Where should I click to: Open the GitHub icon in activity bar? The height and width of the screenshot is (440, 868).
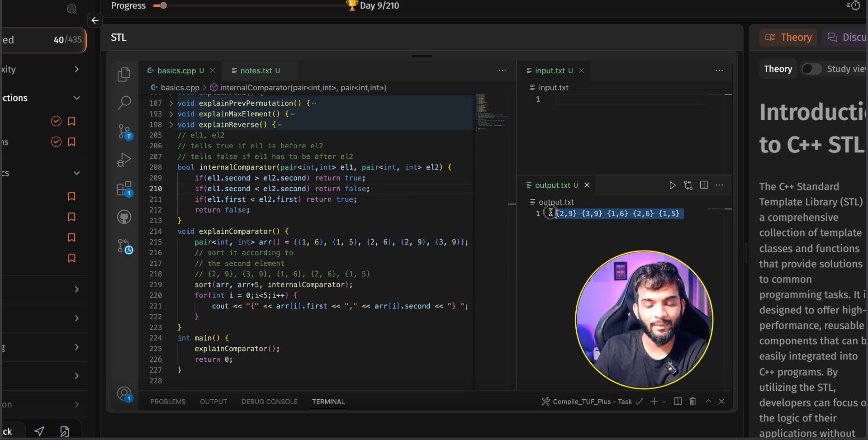[x=124, y=217]
